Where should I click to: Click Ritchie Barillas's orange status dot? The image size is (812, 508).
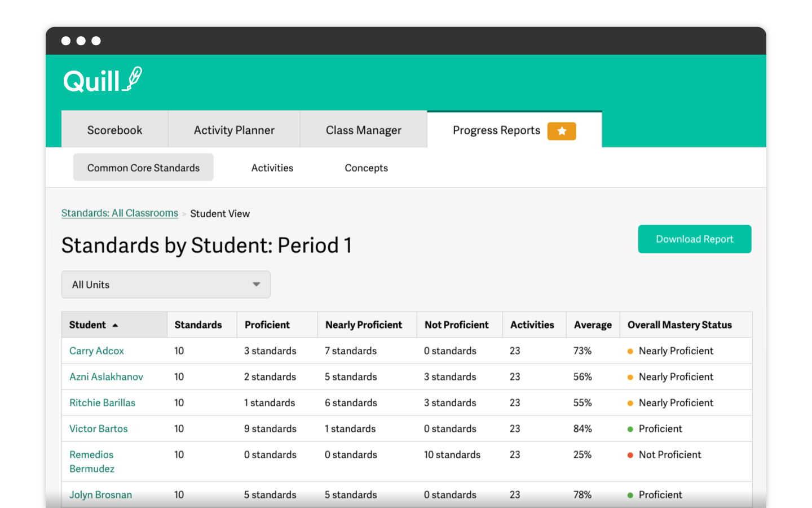tap(630, 403)
